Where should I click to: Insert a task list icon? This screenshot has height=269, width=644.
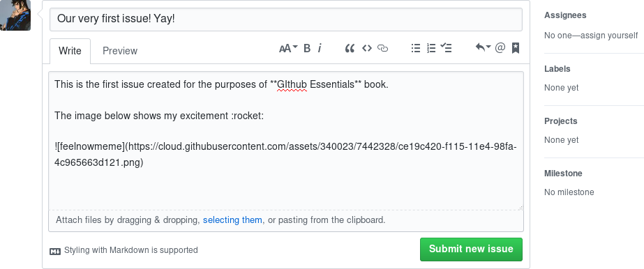pyautogui.click(x=446, y=48)
